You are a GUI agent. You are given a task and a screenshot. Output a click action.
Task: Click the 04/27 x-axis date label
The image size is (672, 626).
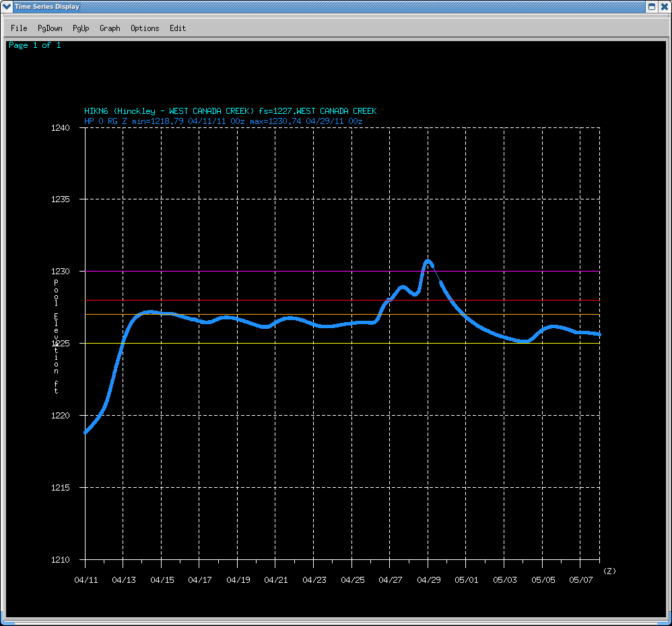(391, 580)
